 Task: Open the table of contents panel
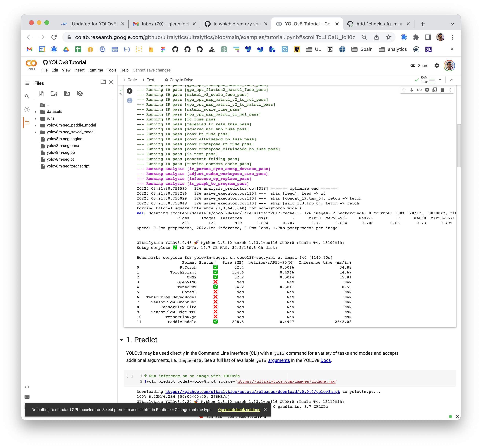coord(27,83)
